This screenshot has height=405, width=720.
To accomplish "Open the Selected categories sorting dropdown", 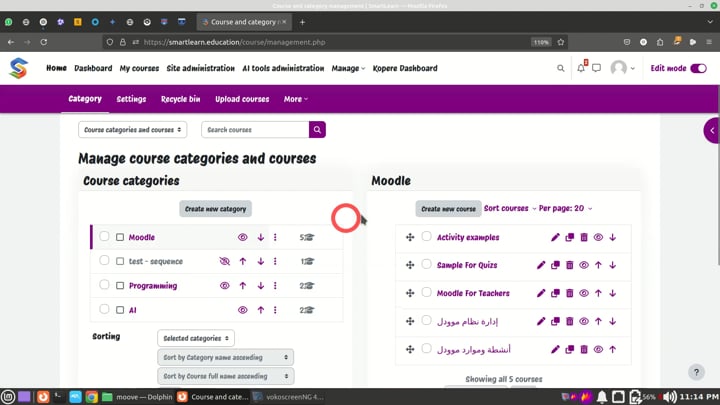I will pyautogui.click(x=196, y=338).
